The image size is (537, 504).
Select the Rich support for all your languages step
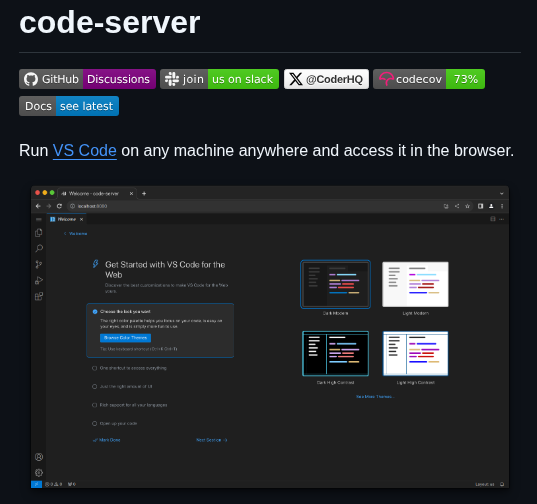(x=130, y=405)
